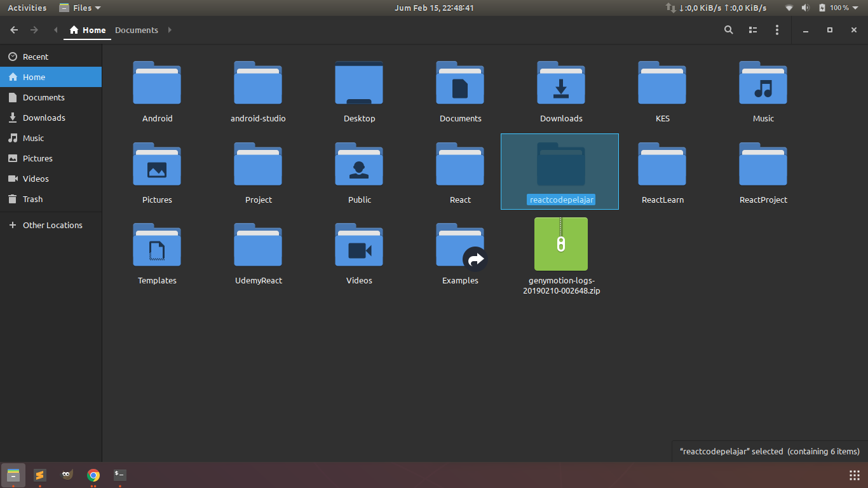Screen dimensions: 868x488
Task: Open Videos in the sidebar
Action: [51, 179]
